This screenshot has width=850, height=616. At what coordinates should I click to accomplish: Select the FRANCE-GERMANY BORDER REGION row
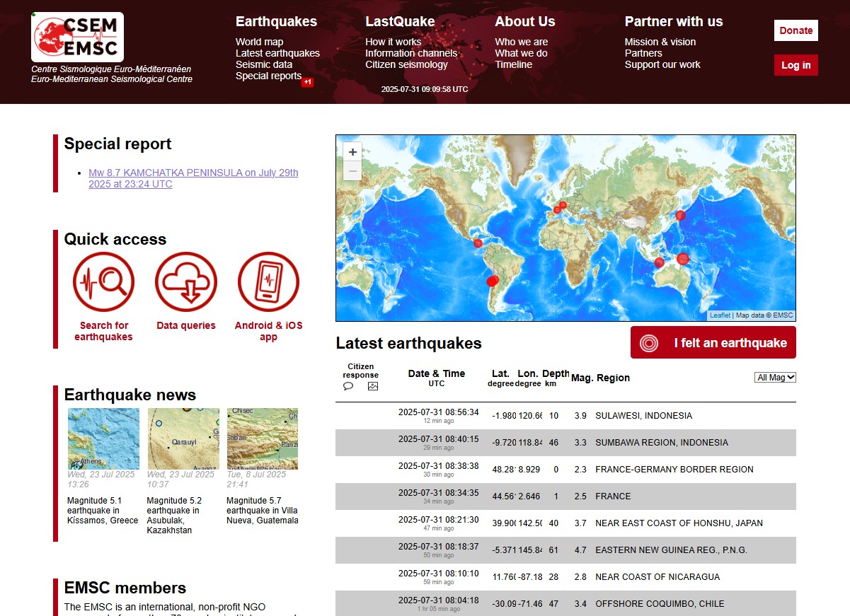click(x=565, y=470)
